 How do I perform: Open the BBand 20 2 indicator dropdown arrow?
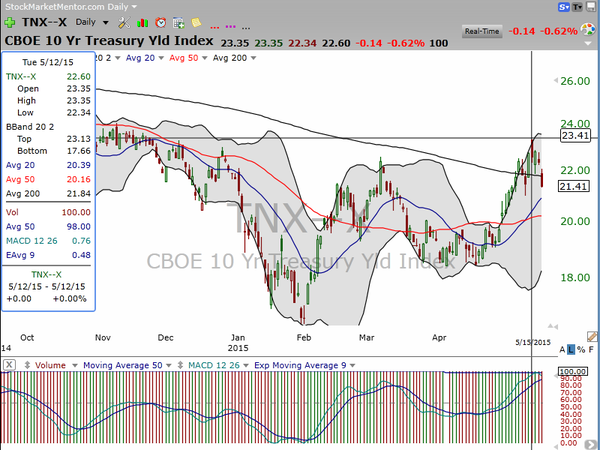tap(118, 58)
